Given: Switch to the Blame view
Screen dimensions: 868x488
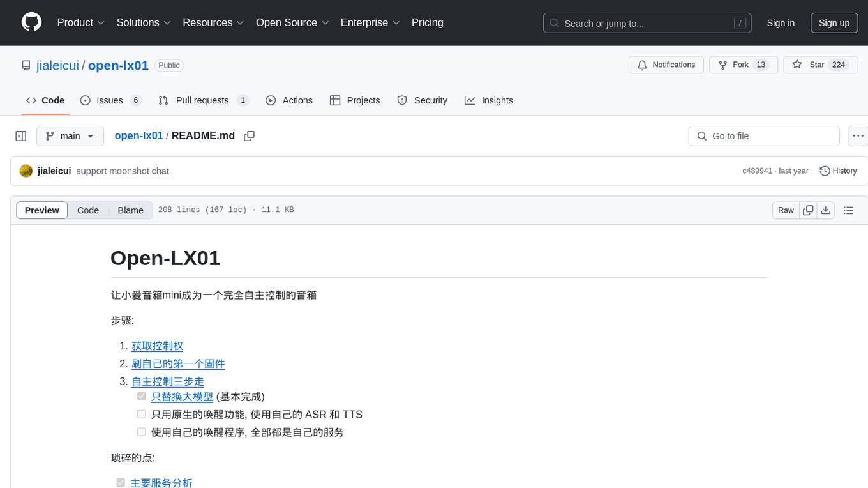Looking at the screenshot, I should click(x=131, y=210).
